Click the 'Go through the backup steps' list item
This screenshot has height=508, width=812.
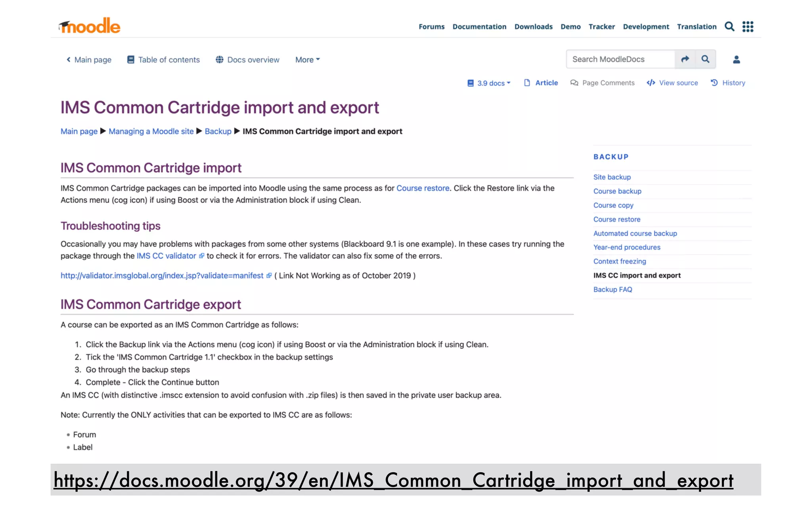(x=138, y=369)
